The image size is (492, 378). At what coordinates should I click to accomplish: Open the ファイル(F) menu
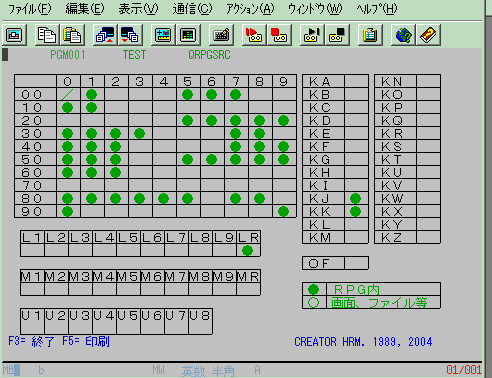[x=30, y=9]
